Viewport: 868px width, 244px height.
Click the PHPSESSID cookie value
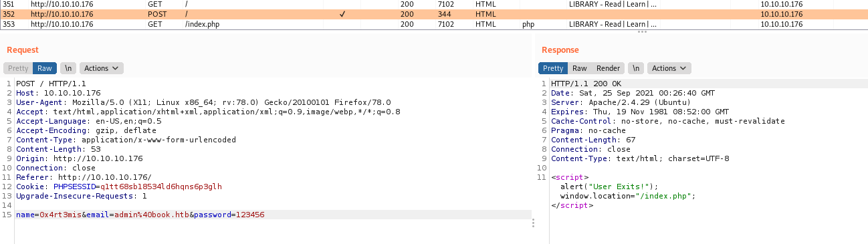160,187
